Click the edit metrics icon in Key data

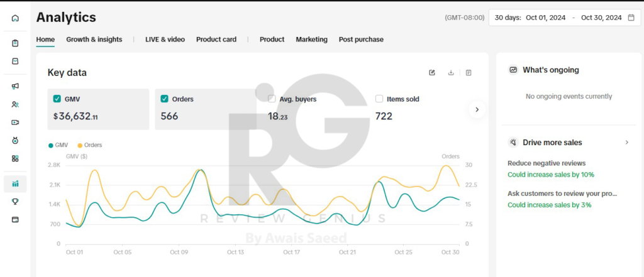pos(432,73)
